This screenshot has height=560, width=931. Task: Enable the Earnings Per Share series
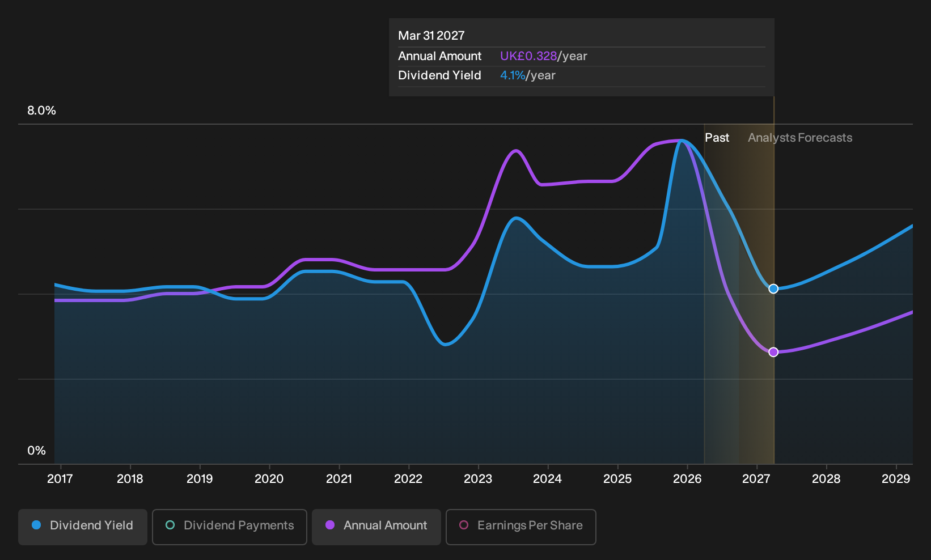point(521,527)
